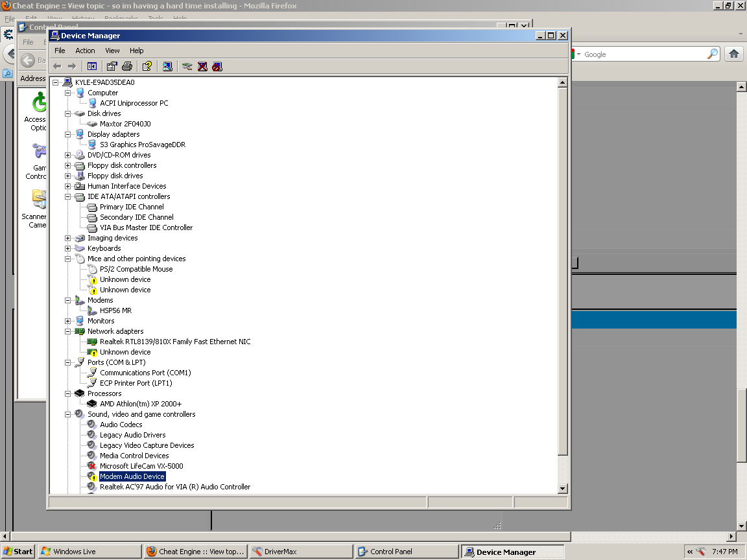Expand the Keyboards category

pos(68,248)
